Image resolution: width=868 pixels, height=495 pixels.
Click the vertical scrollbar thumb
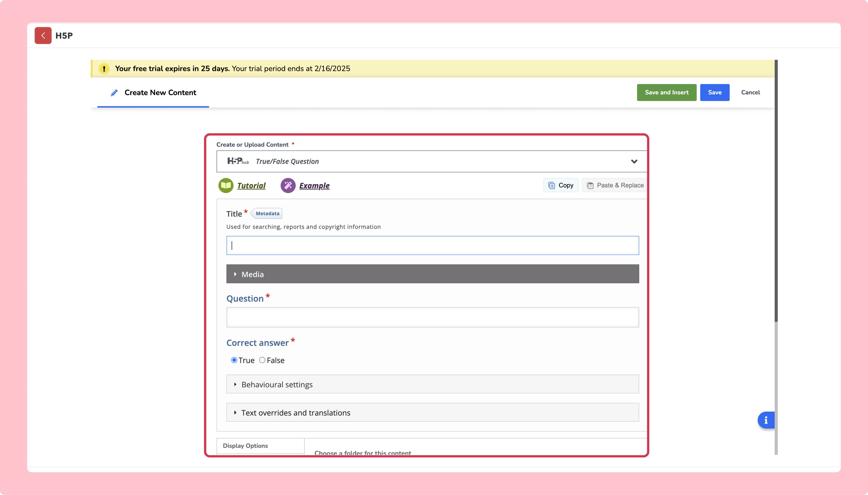point(776,191)
